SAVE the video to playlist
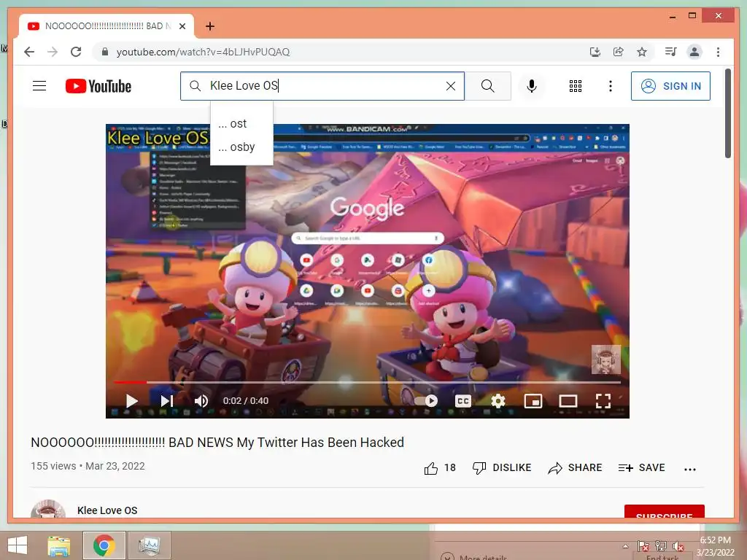The height and width of the screenshot is (560, 747). coord(641,468)
